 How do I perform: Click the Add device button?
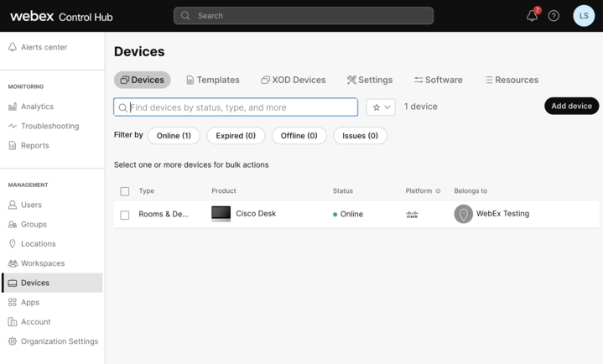[x=571, y=106]
